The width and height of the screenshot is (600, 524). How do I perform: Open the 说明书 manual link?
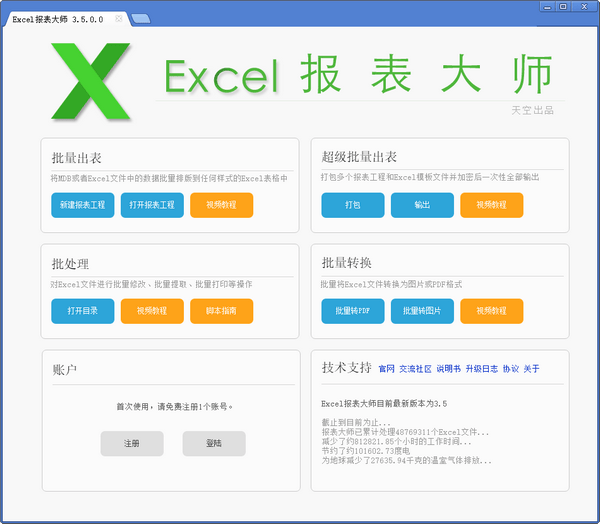[448, 369]
